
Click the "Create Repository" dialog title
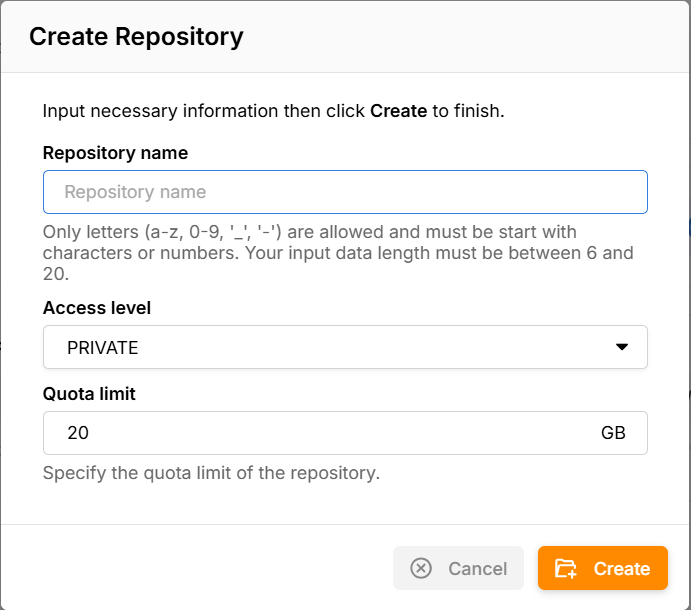pyautogui.click(x=136, y=38)
